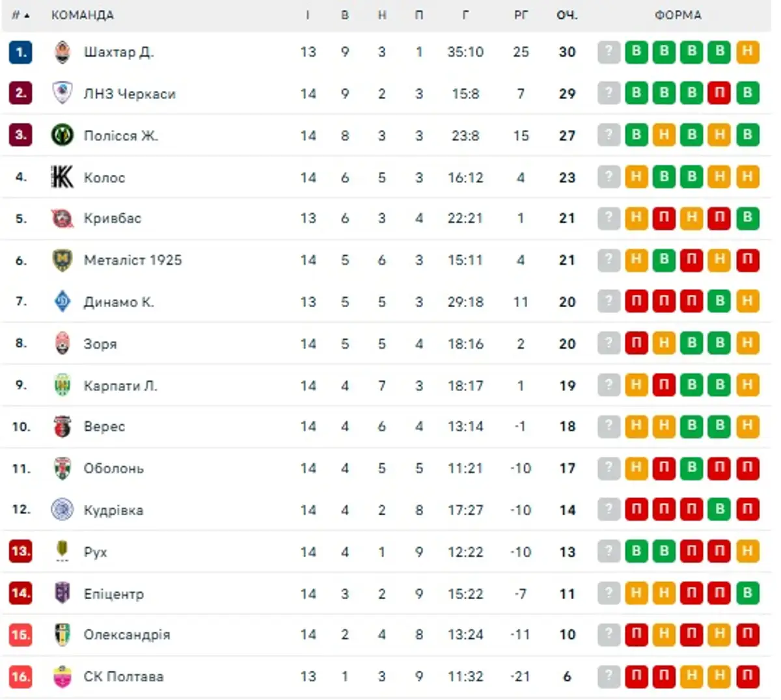The height and width of the screenshot is (700, 781).
Task: Click the ЛНЗ Черкаси club crest
Action: [x=62, y=94]
